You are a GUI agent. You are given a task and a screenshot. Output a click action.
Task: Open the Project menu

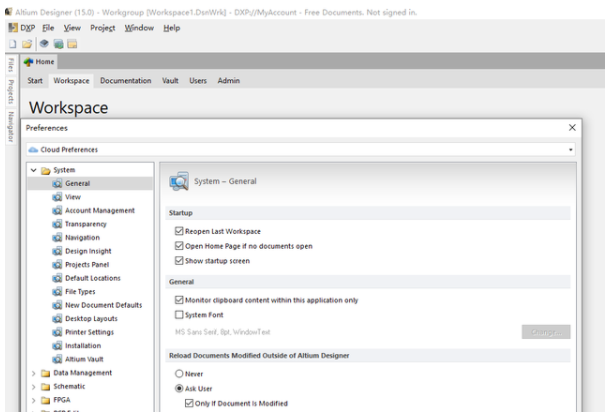[103, 28]
